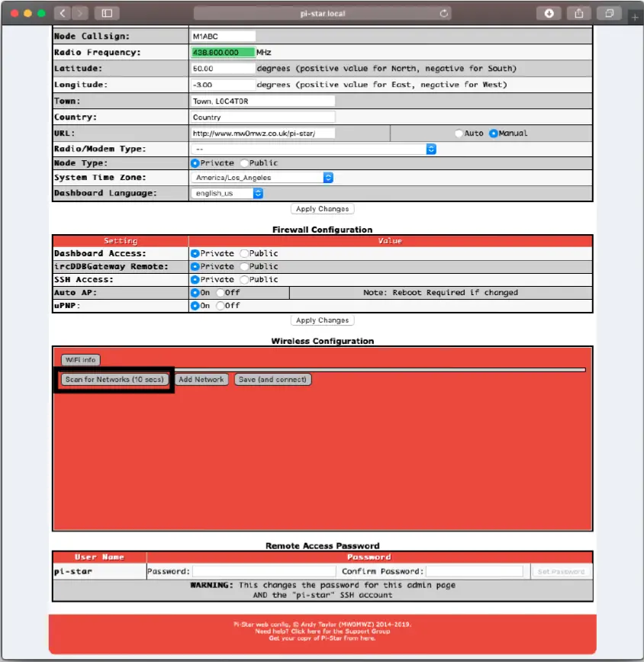The height and width of the screenshot is (662, 644).
Task: Show all tabs overview
Action: click(609, 14)
